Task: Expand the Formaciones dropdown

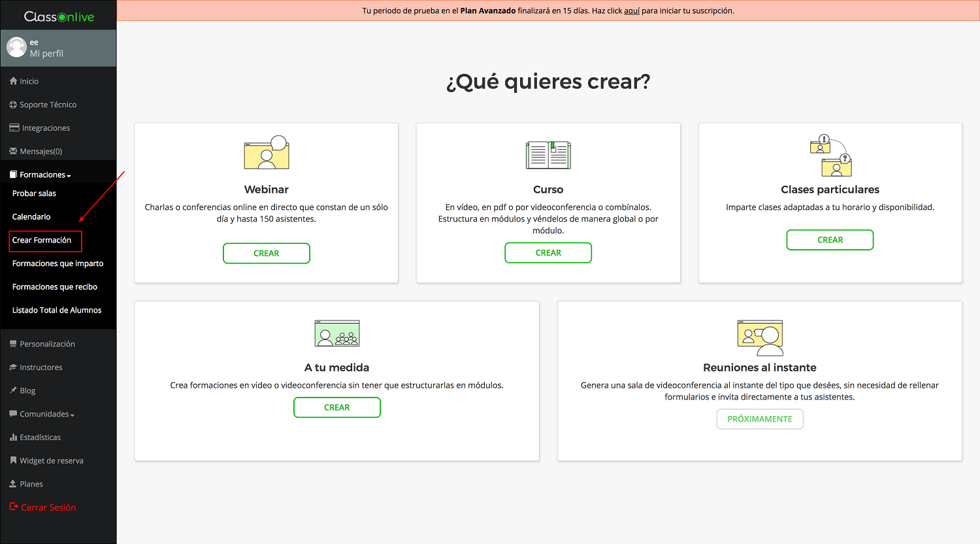Action: pos(39,175)
